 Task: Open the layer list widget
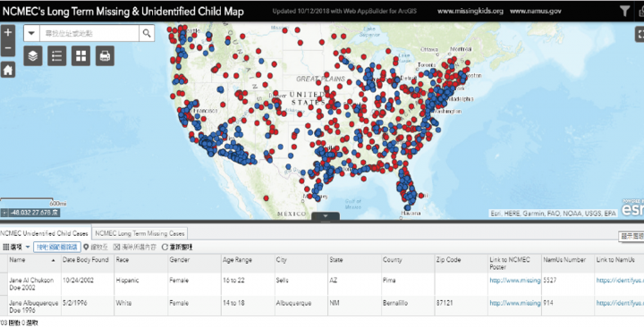click(x=33, y=55)
